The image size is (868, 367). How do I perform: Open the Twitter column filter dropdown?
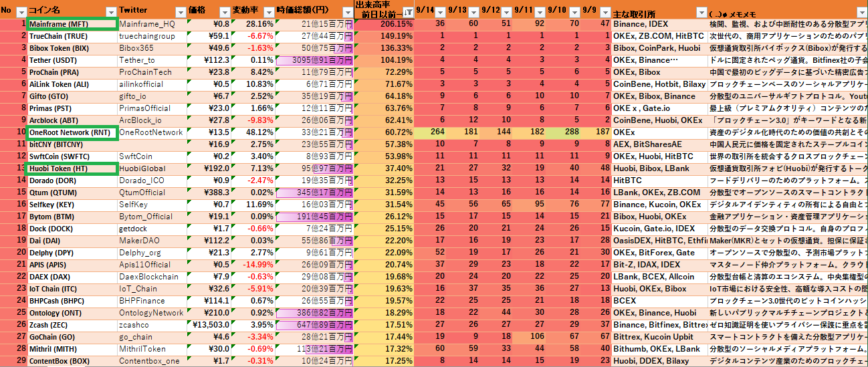(179, 12)
